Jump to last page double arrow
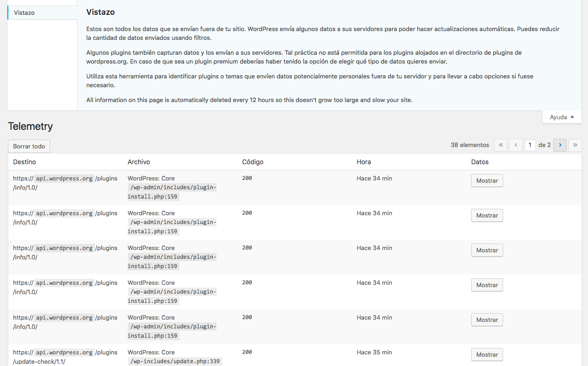Image resolution: width=588 pixels, height=366 pixels. tap(575, 145)
